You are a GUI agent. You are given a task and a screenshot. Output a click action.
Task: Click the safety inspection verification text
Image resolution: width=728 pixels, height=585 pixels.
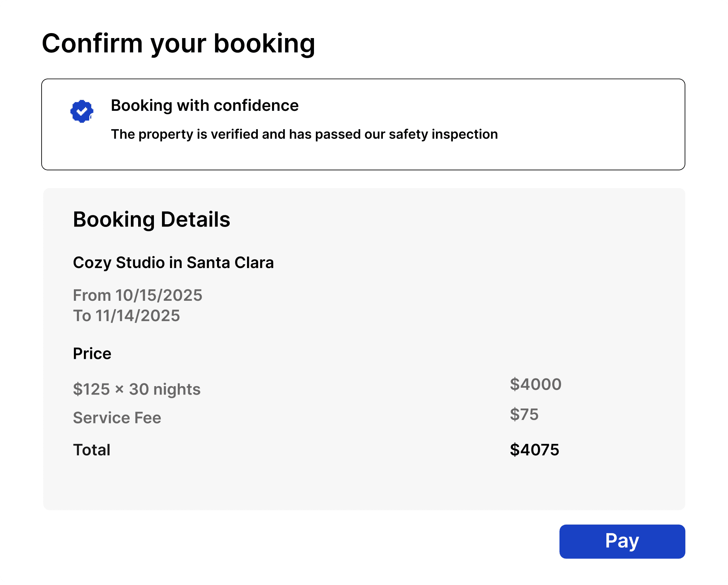(304, 134)
